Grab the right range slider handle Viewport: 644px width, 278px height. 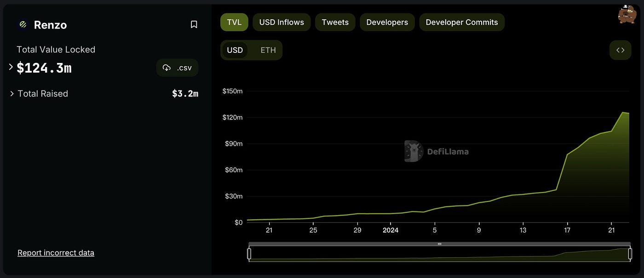pos(630,254)
